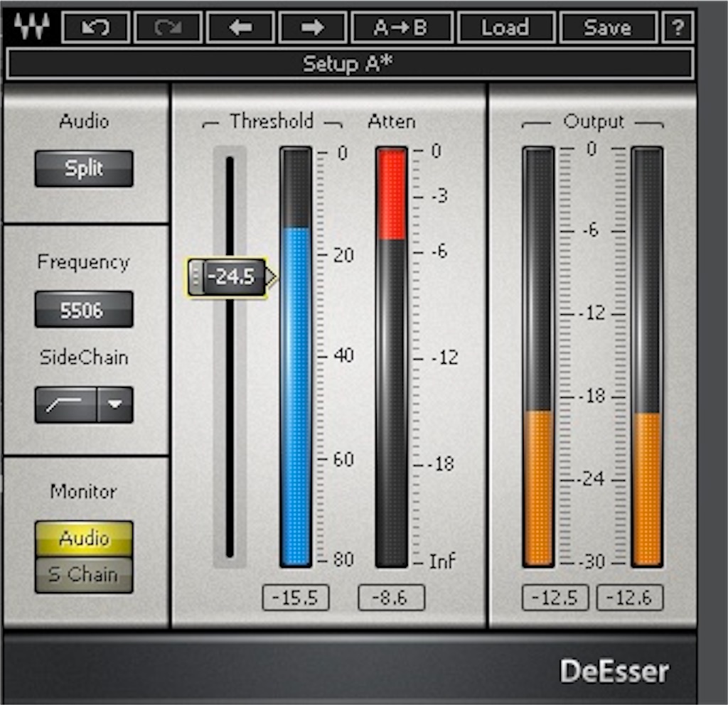Select the SideChain high-pass filter shape icon
The width and height of the screenshot is (728, 705).
point(66,404)
